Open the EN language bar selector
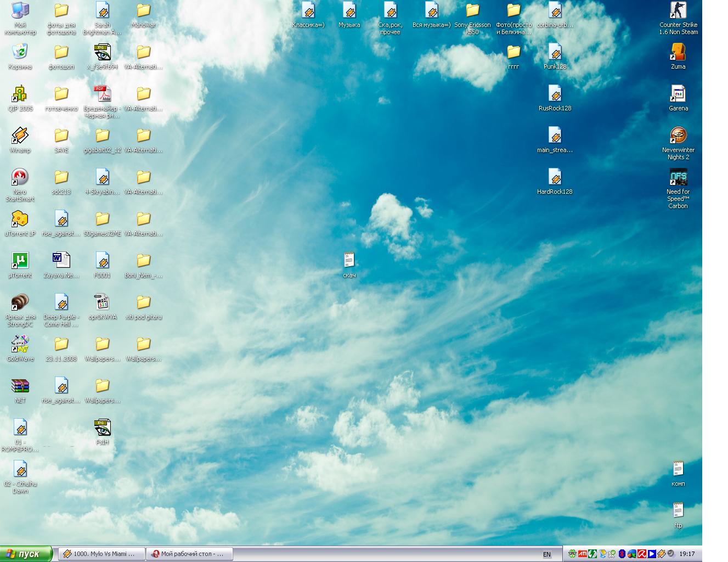Screen dimensions: 728x562 [546, 554]
